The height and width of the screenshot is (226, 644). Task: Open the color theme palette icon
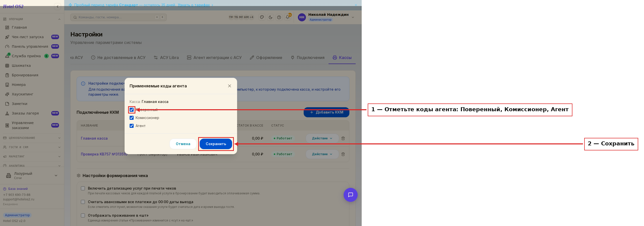coord(262,17)
